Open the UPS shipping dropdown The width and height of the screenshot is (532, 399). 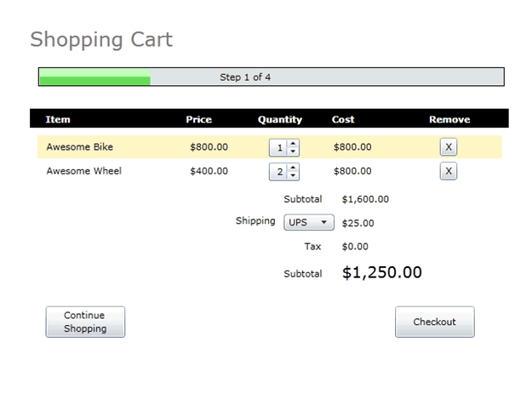coord(309,222)
